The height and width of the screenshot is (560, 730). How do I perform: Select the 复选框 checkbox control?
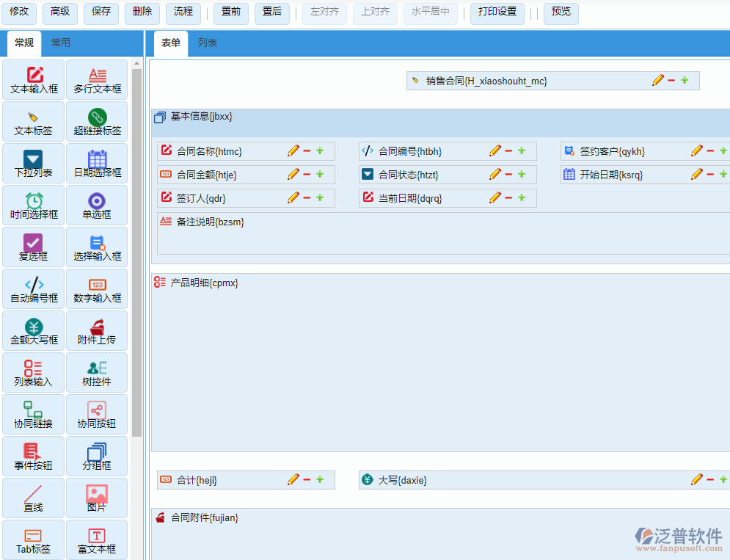(x=34, y=247)
